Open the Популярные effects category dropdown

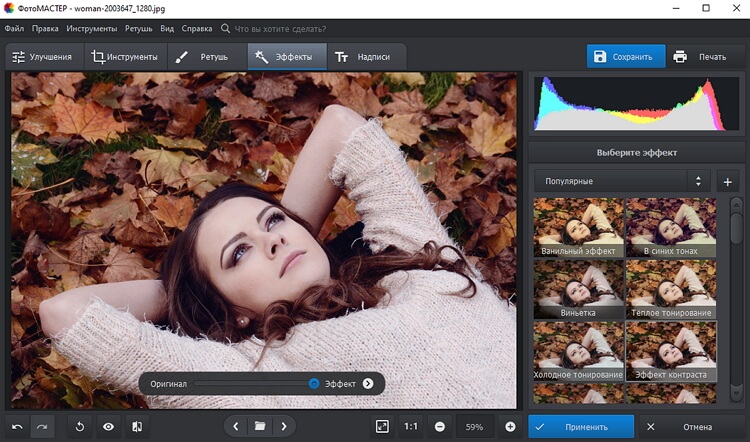pos(621,181)
